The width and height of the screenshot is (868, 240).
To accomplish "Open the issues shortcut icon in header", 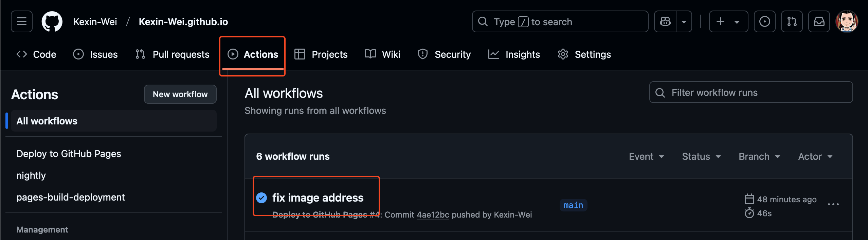I will coord(764,21).
